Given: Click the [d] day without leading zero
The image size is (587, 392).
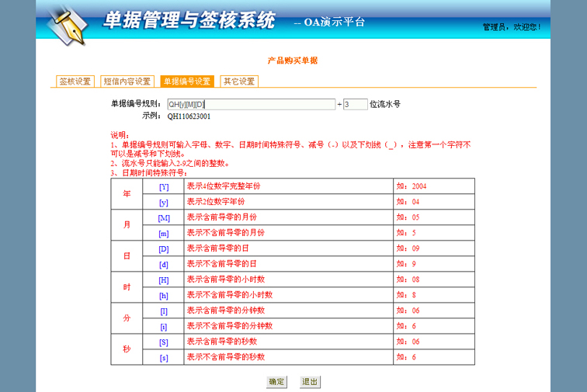Looking at the screenshot, I should (164, 264).
